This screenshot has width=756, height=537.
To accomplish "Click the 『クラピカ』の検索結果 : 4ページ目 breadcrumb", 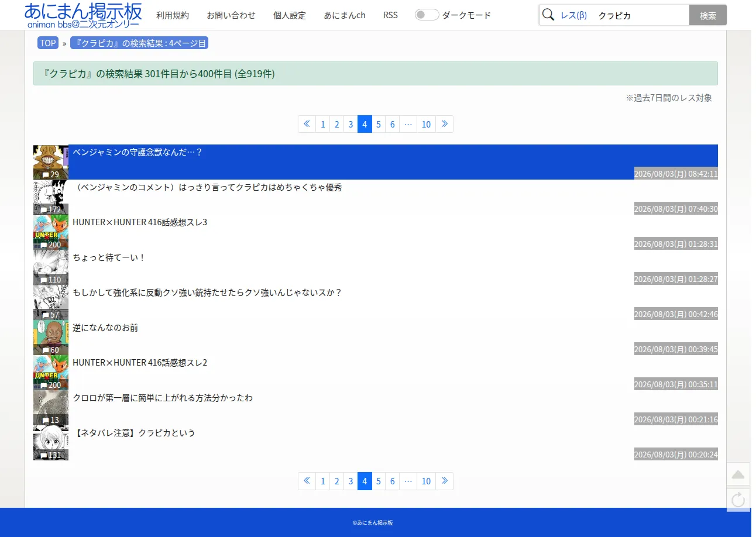I will click(139, 43).
